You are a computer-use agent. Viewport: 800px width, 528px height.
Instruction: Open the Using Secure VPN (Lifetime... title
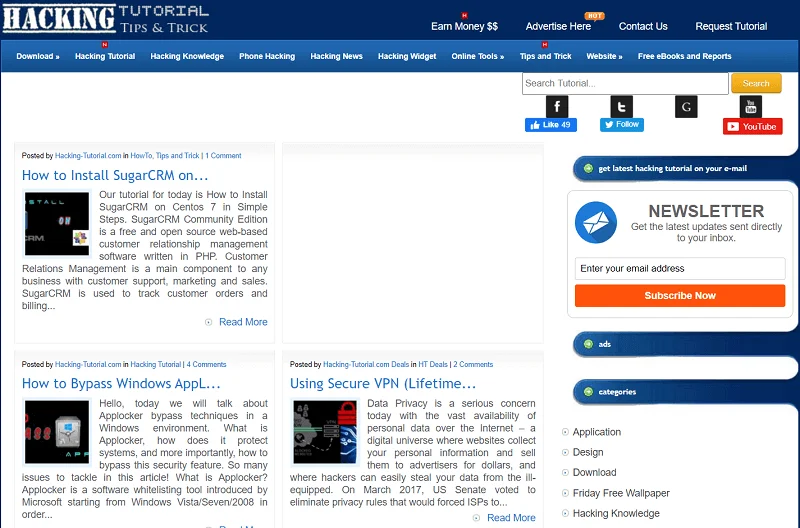[383, 384]
